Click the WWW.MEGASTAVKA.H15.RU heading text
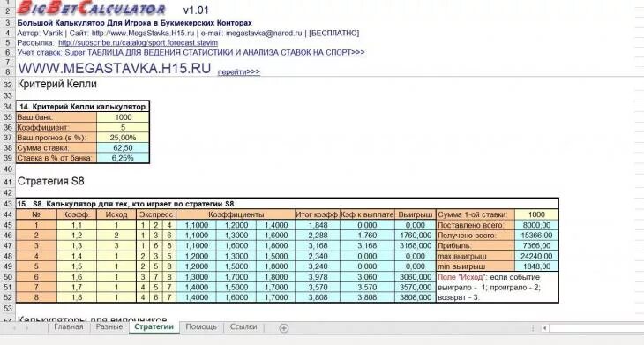Image resolution: width=644 pixels, height=345 pixels. [x=115, y=68]
